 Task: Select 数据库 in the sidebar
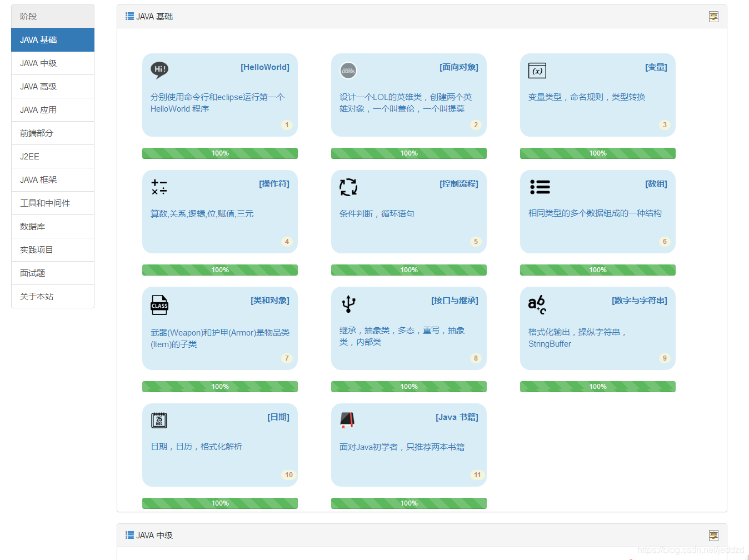(x=53, y=227)
